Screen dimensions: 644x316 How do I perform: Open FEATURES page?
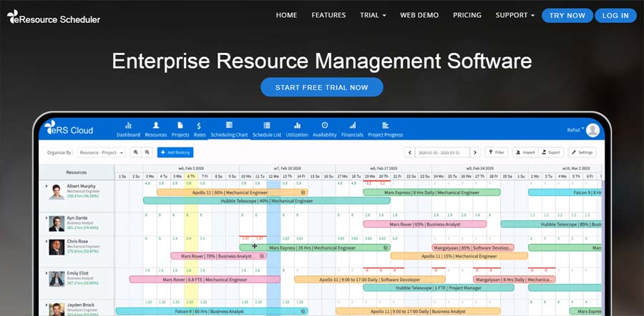[328, 15]
